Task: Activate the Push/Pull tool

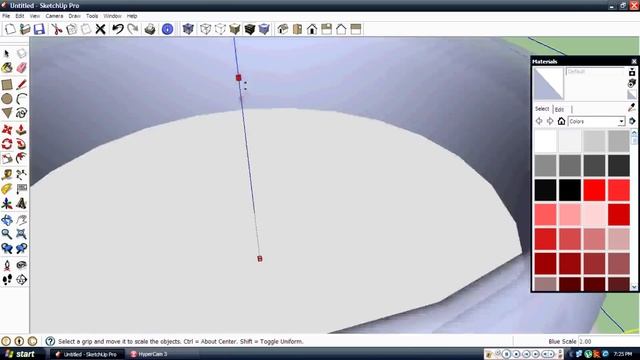Action: (x=22, y=130)
